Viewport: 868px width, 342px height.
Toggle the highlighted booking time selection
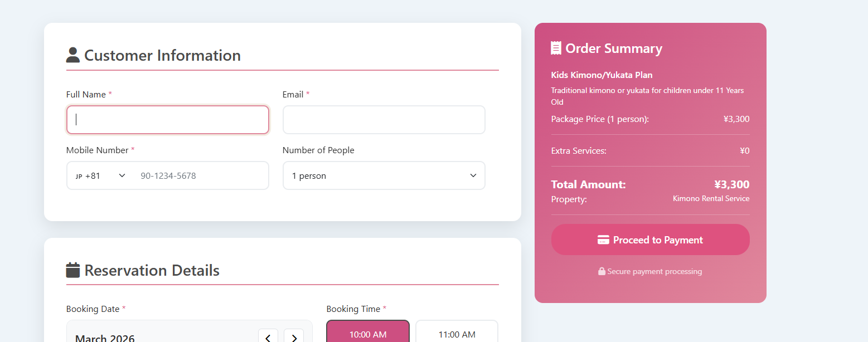[367, 334]
